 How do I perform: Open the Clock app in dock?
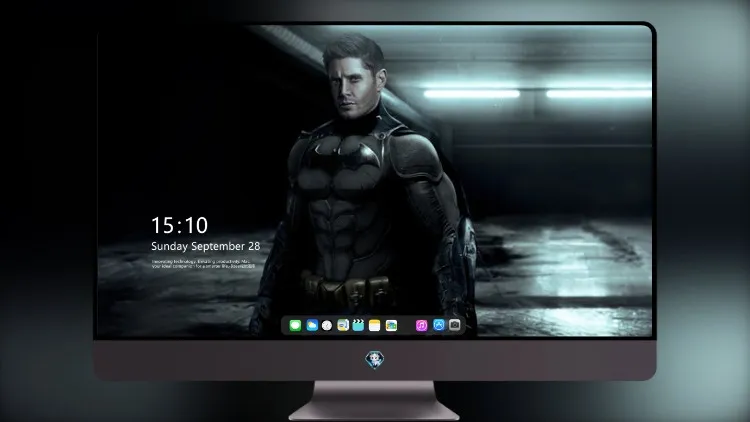coord(327,326)
